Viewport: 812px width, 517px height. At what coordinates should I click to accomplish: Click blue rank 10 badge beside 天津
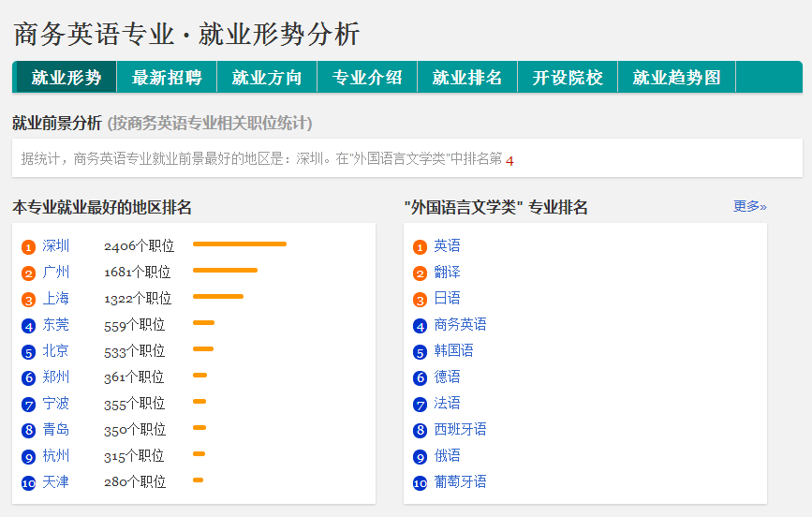point(28,483)
